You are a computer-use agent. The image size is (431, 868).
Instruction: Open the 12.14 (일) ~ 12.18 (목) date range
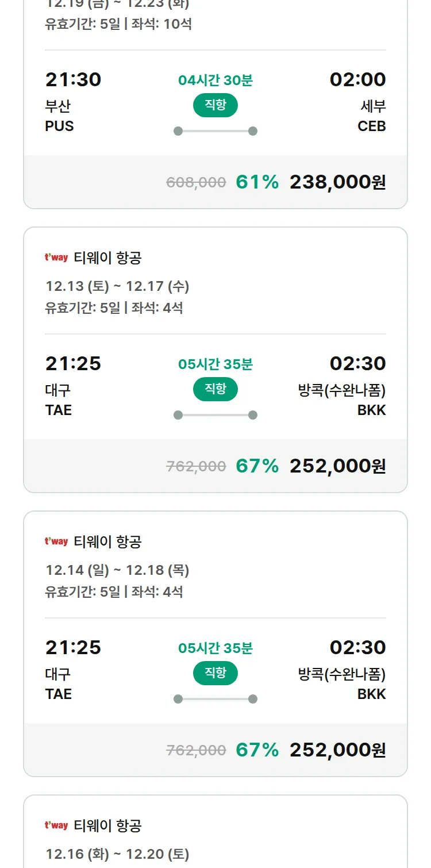(x=117, y=570)
